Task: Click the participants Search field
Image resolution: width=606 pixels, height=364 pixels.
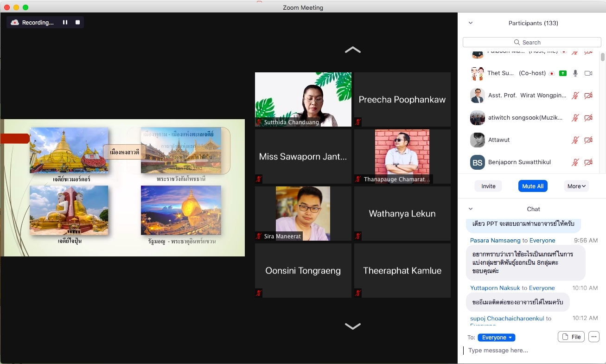Action: [x=532, y=42]
